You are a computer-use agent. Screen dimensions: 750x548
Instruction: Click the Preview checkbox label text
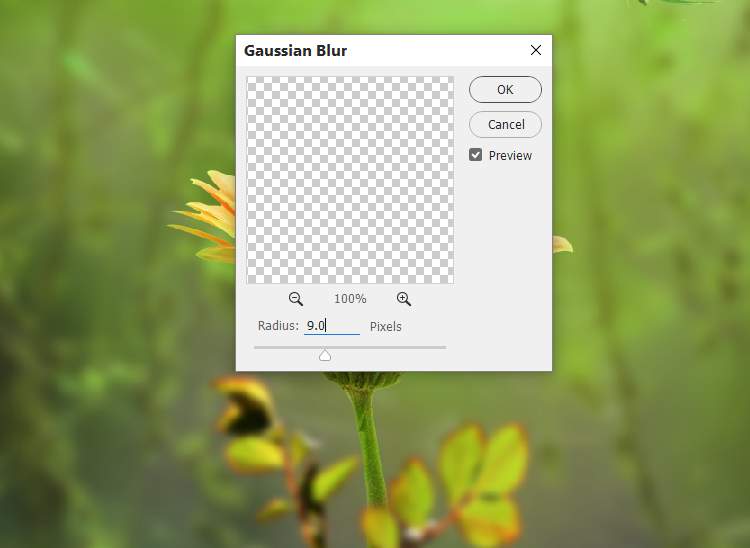(510, 155)
